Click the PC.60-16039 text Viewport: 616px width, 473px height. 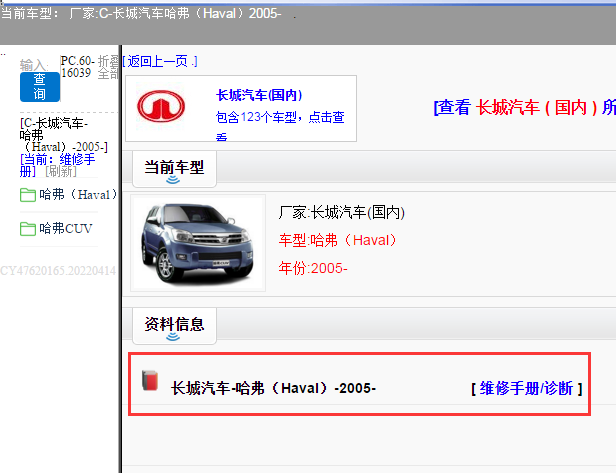point(77,67)
